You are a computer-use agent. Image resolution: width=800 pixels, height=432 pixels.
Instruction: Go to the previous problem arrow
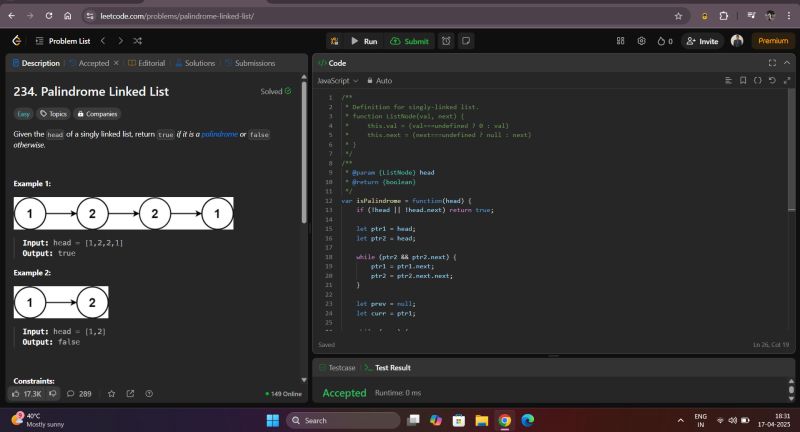tap(103, 41)
